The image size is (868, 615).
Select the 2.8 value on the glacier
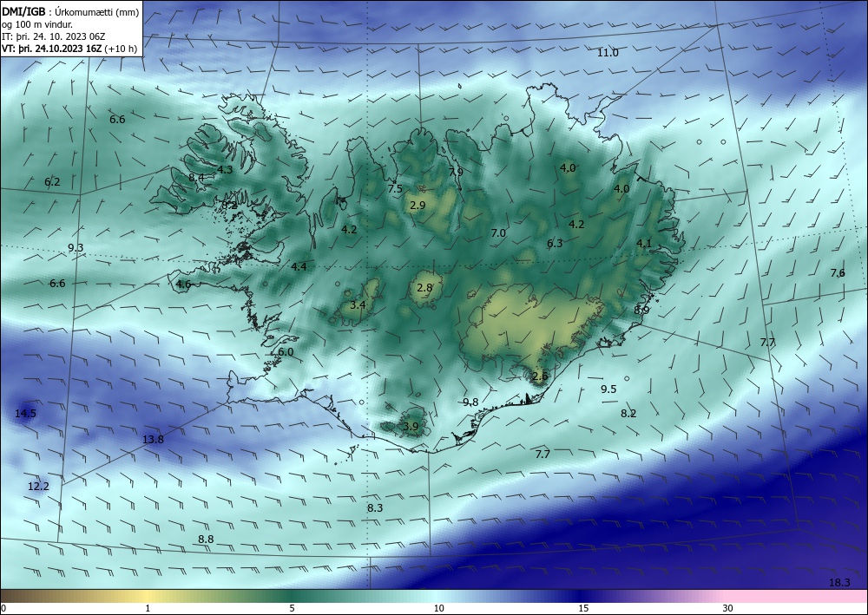coord(424,288)
